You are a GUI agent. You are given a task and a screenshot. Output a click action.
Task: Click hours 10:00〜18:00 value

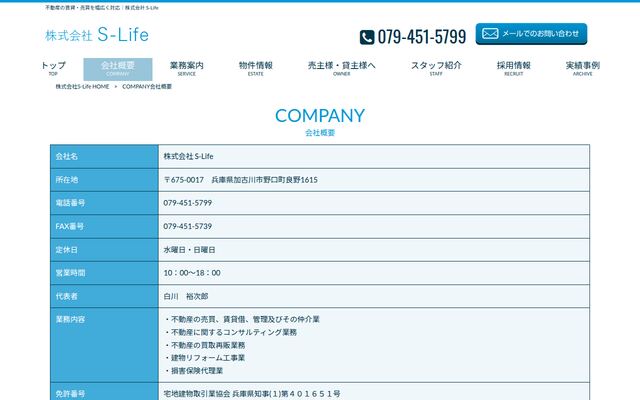pyautogui.click(x=192, y=273)
